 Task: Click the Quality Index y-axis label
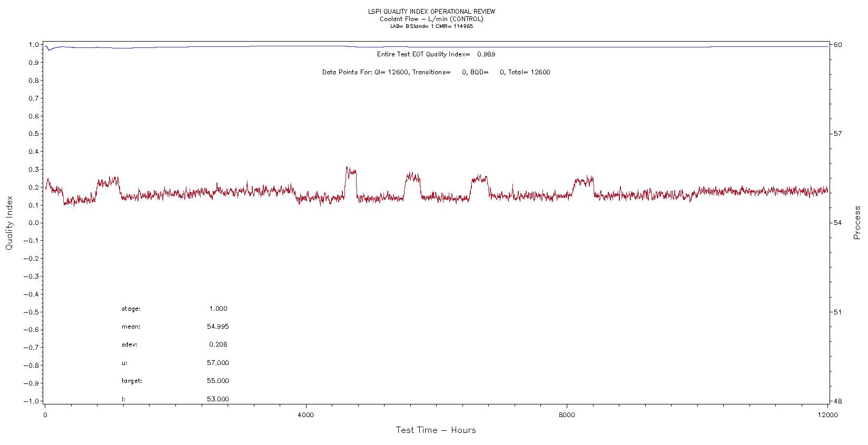tap(9, 223)
